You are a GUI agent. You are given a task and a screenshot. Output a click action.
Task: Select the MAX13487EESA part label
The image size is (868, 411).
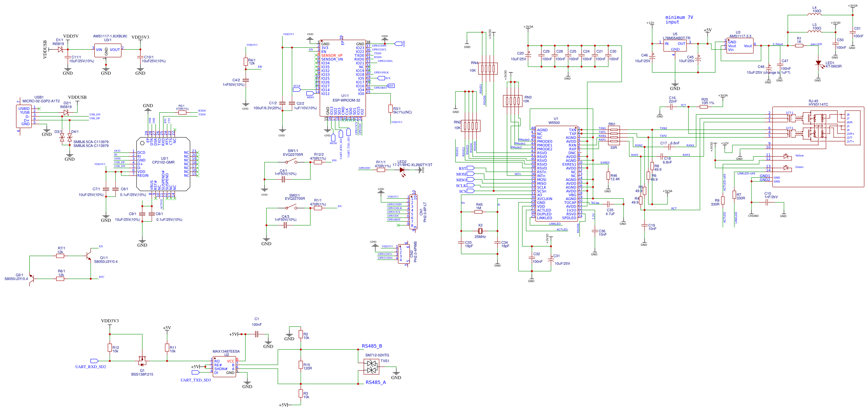point(226,351)
